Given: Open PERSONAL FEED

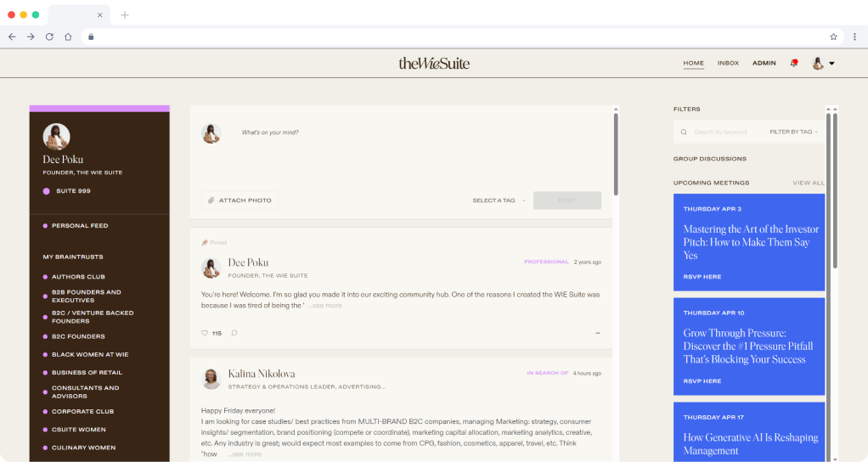Looking at the screenshot, I should pos(76,226).
